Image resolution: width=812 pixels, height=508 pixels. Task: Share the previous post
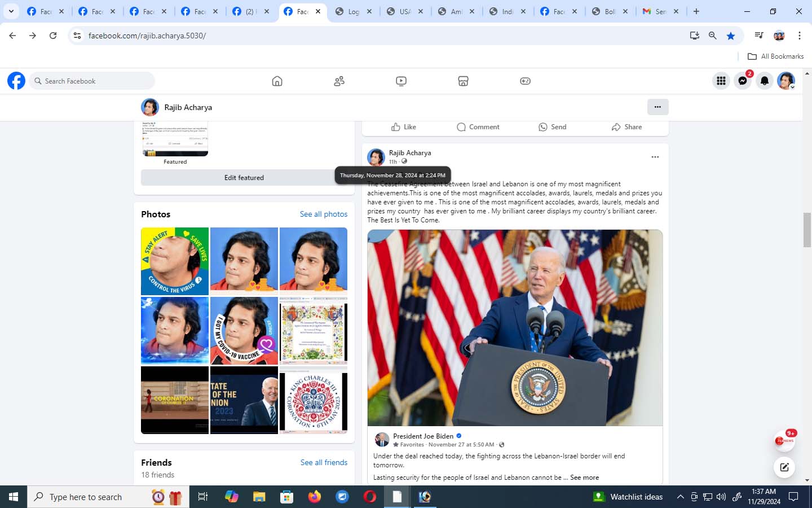coord(627,127)
